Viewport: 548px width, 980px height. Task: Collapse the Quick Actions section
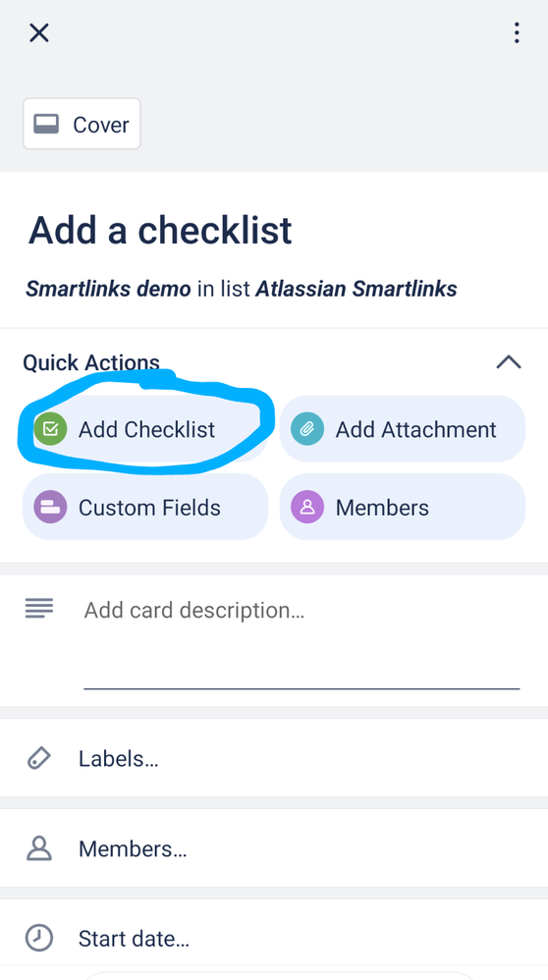pos(509,362)
